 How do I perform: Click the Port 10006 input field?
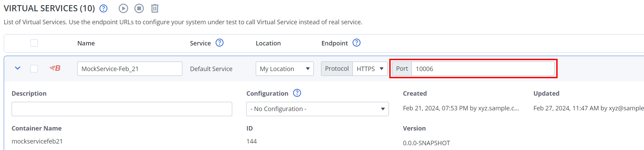coord(483,69)
